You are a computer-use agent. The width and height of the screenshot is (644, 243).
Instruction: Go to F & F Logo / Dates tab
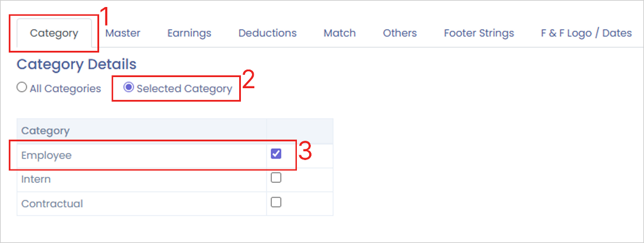(x=586, y=33)
